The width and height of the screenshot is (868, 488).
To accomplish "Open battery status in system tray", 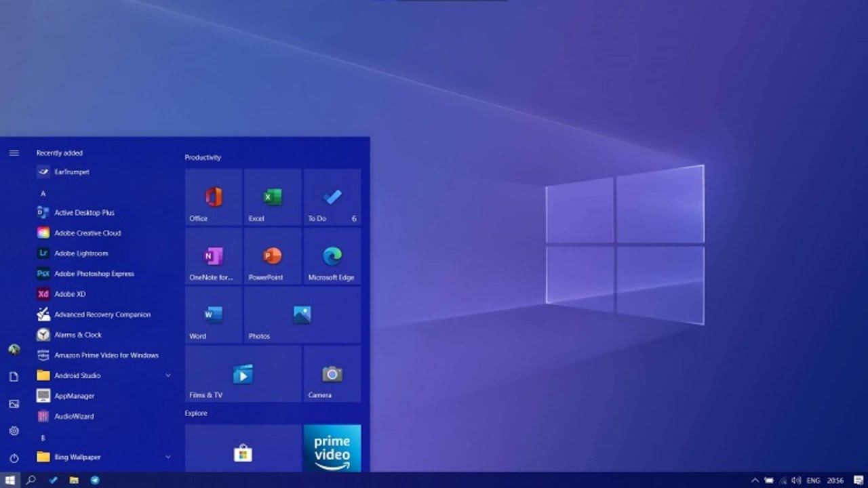I will tap(769, 481).
